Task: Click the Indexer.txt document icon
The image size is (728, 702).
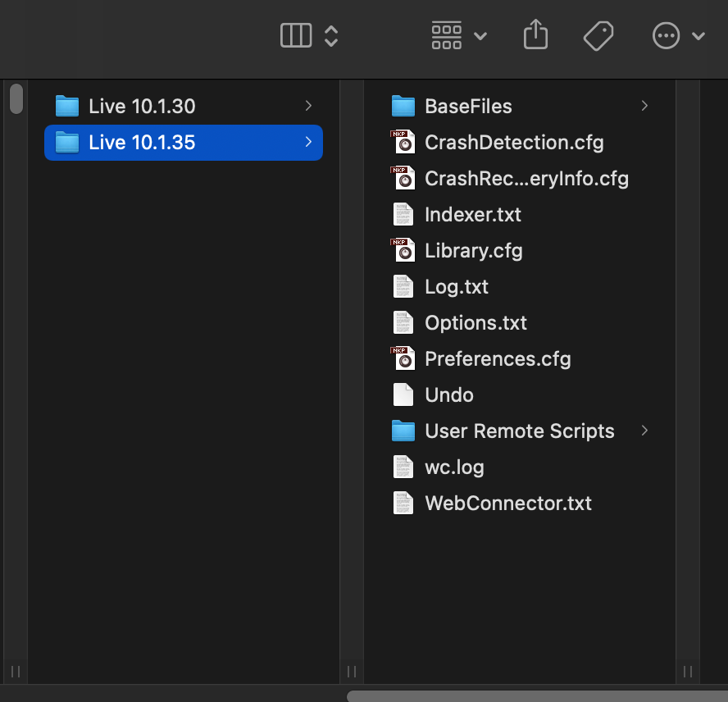Action: [x=403, y=215]
